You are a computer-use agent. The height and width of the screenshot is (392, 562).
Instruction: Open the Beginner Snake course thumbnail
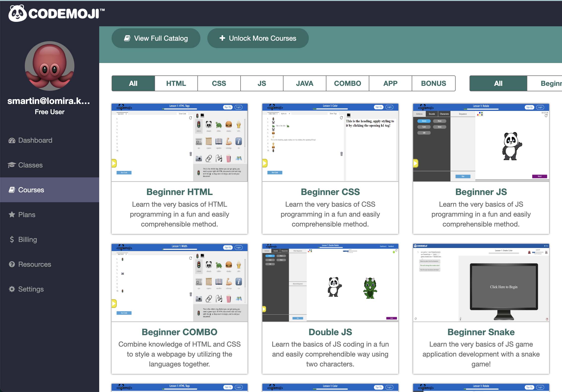481,283
